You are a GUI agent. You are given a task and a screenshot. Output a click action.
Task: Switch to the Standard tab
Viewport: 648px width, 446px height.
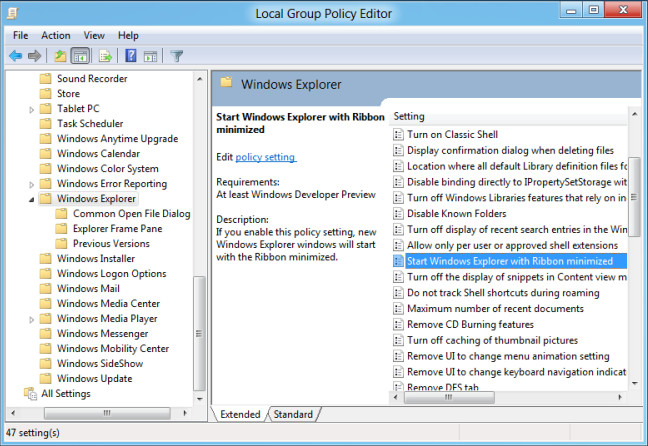click(293, 414)
